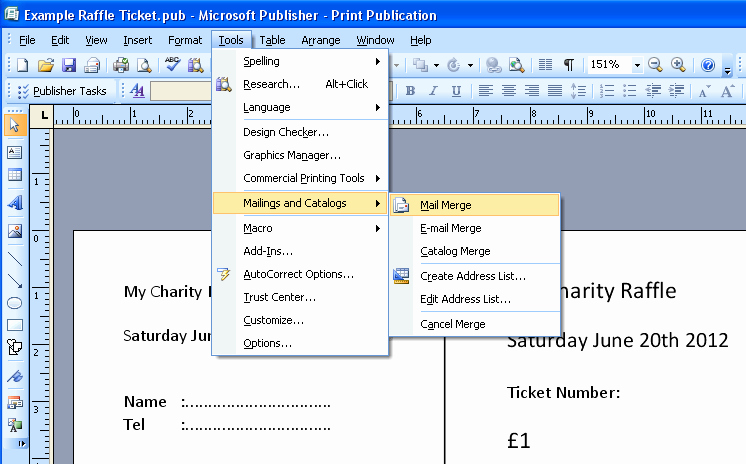Click the New publication icon
This screenshot has height=464, width=746.
click(22, 65)
